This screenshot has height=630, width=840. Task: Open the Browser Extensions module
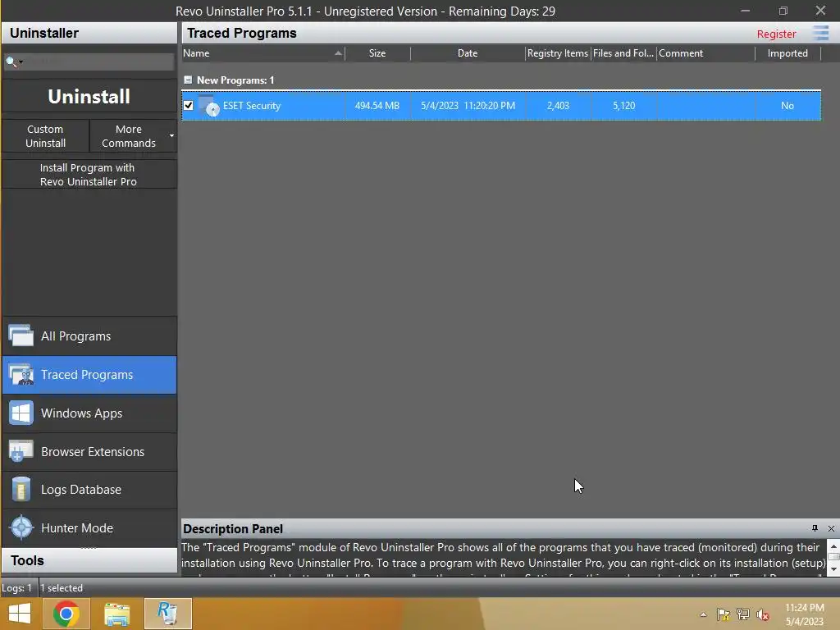89,452
